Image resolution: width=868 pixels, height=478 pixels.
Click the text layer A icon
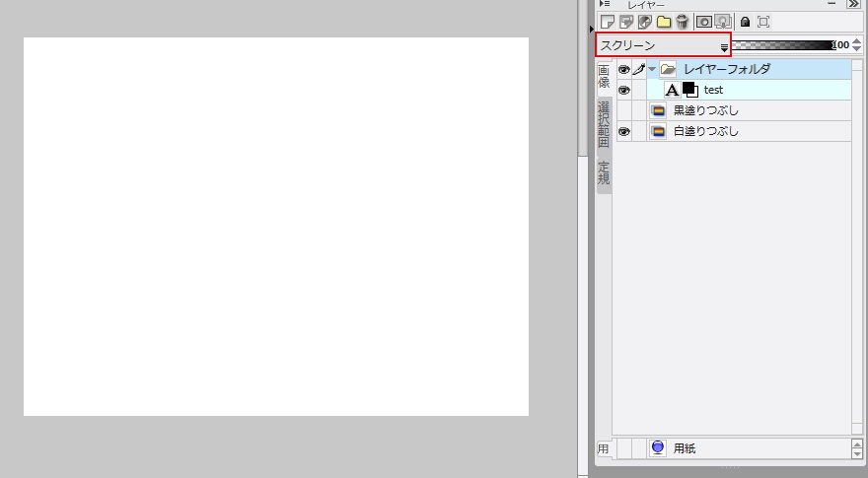coord(672,90)
